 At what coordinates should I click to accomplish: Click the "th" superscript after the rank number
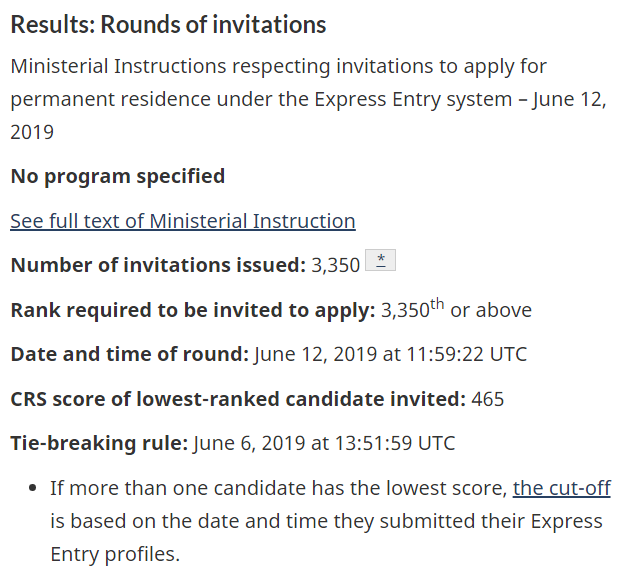click(437, 303)
